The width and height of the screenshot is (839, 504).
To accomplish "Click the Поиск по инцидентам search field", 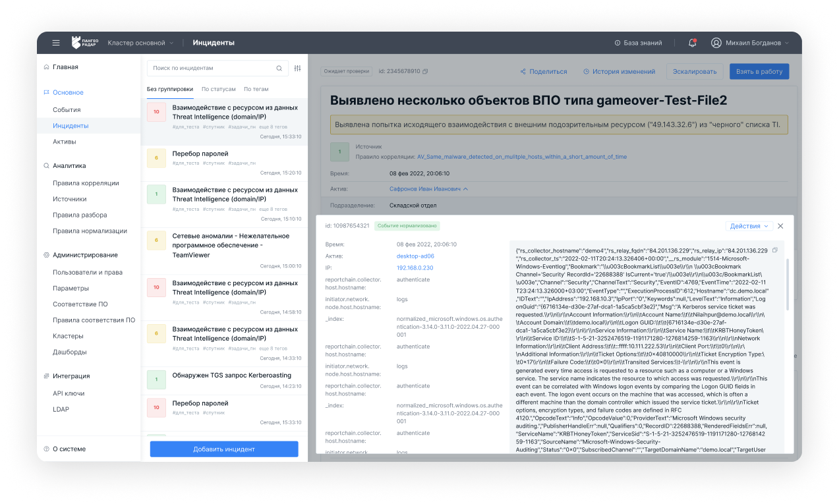I will pyautogui.click(x=211, y=68).
